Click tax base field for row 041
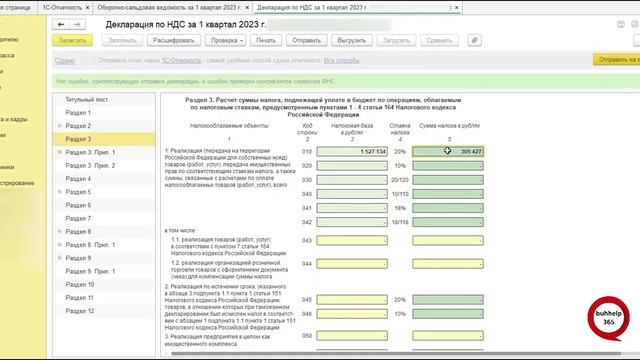 [352, 208]
